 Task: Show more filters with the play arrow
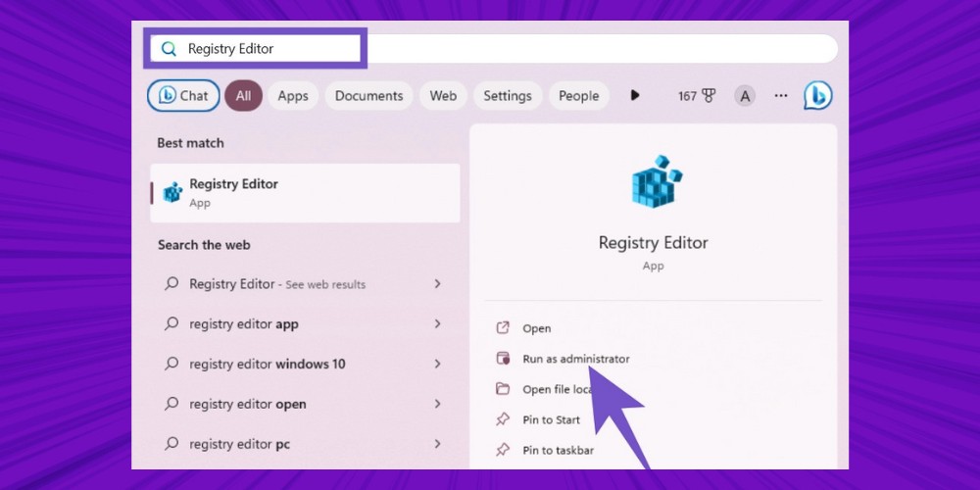click(635, 95)
